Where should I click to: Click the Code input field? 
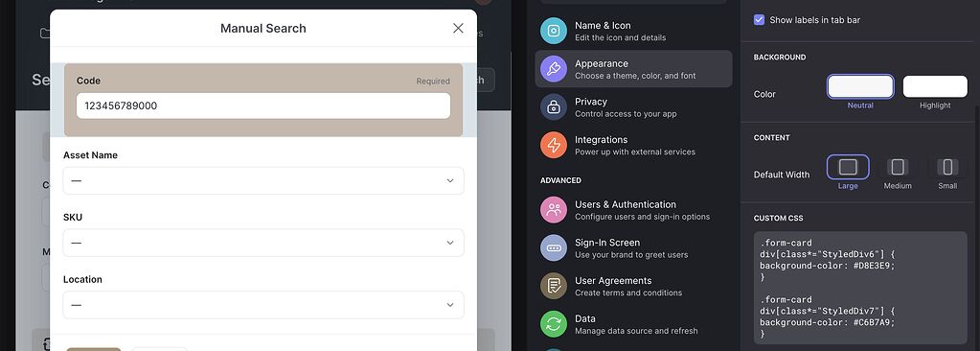coord(263,105)
